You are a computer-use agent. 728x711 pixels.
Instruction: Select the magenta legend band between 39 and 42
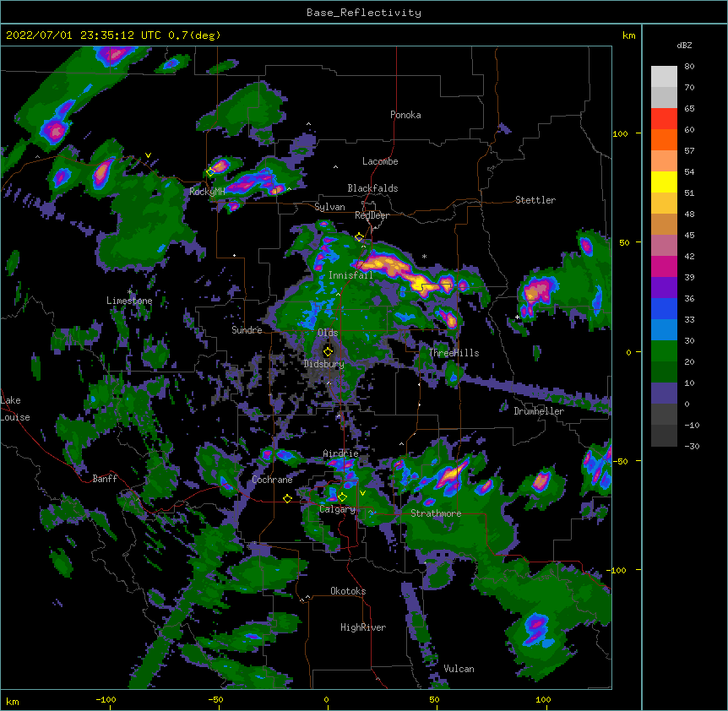664,267
